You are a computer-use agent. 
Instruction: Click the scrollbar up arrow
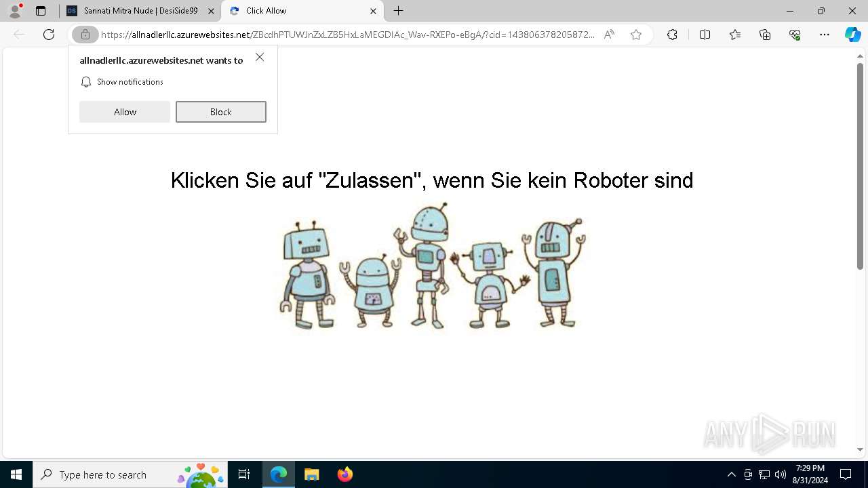click(x=860, y=57)
